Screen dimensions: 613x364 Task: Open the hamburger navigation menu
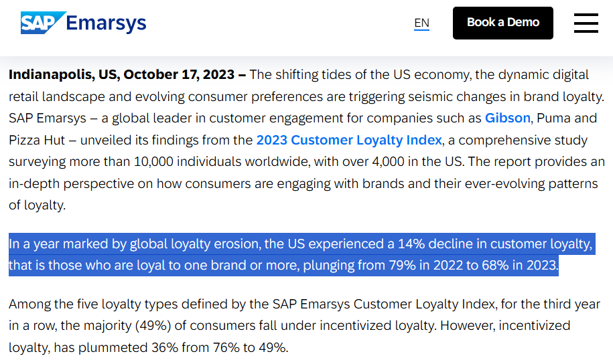tap(586, 23)
